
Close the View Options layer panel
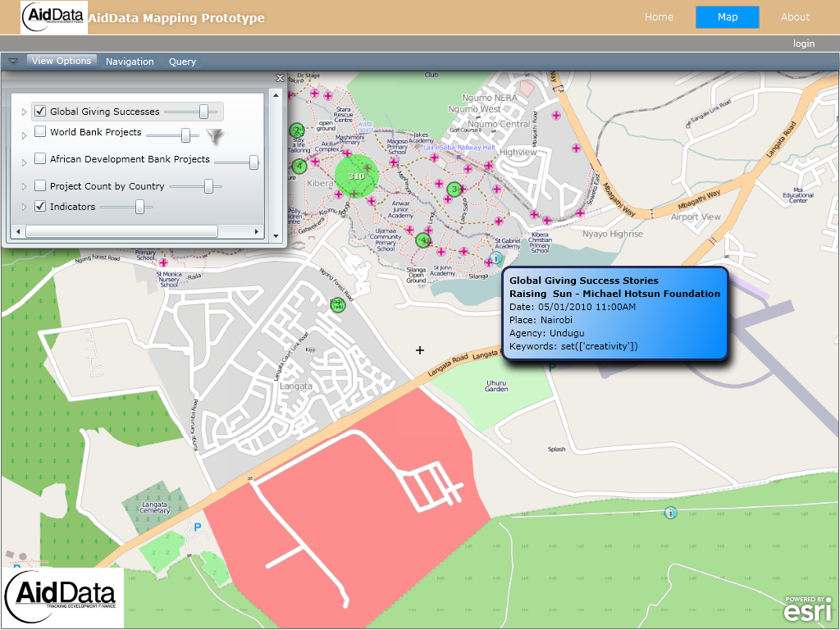pos(280,78)
